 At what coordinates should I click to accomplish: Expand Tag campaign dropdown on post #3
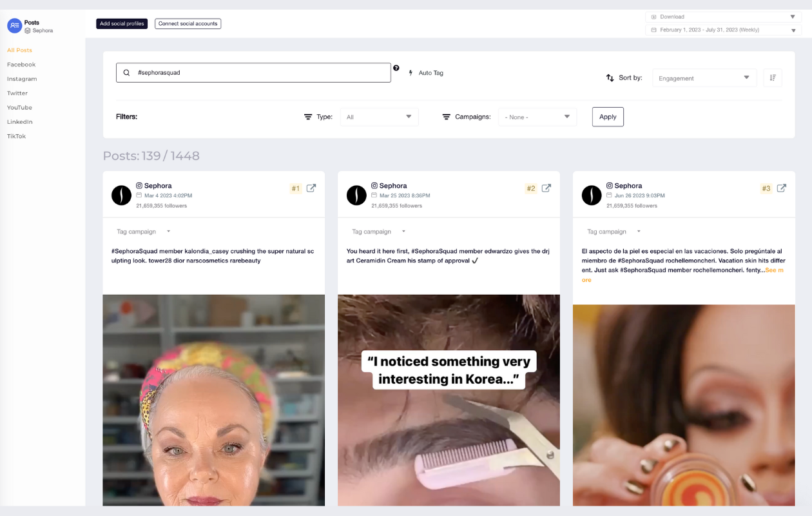tap(614, 232)
